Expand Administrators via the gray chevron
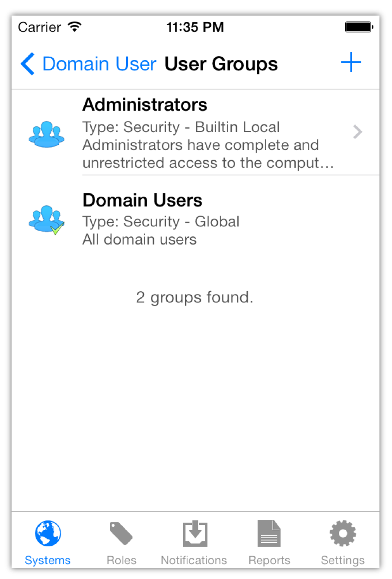The image size is (392, 579). (357, 132)
